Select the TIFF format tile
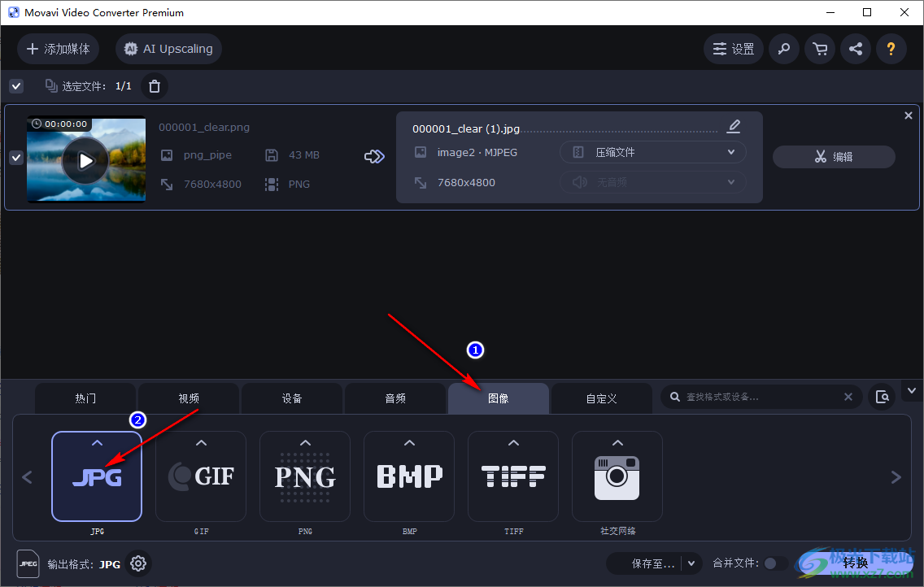Screen dimensions: 924x587 (513, 476)
